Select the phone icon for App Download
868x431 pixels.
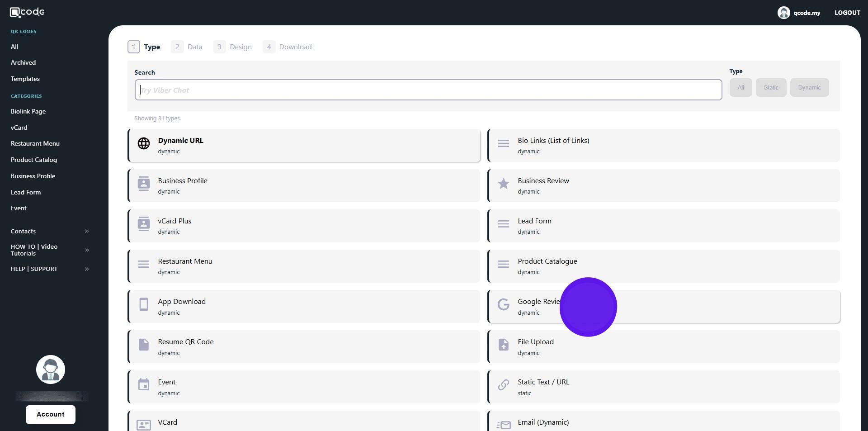click(x=144, y=304)
